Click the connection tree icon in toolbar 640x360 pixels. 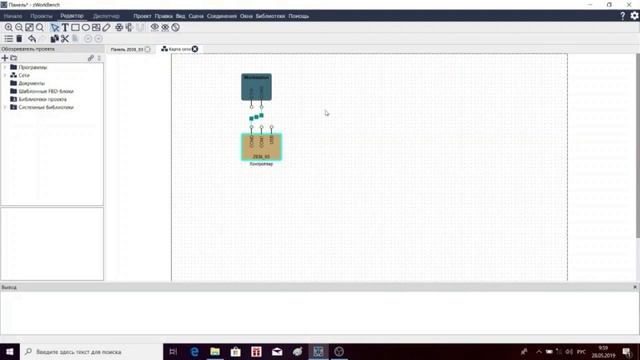point(129,27)
